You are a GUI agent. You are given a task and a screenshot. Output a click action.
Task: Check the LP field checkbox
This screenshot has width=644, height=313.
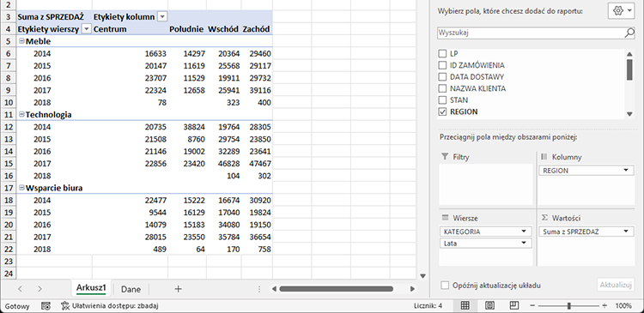pos(442,54)
